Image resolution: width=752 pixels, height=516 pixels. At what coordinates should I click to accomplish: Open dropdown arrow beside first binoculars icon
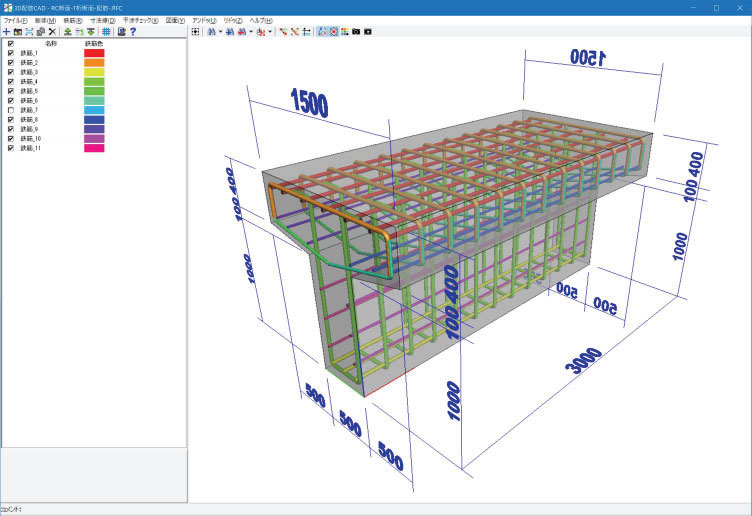coord(222,32)
